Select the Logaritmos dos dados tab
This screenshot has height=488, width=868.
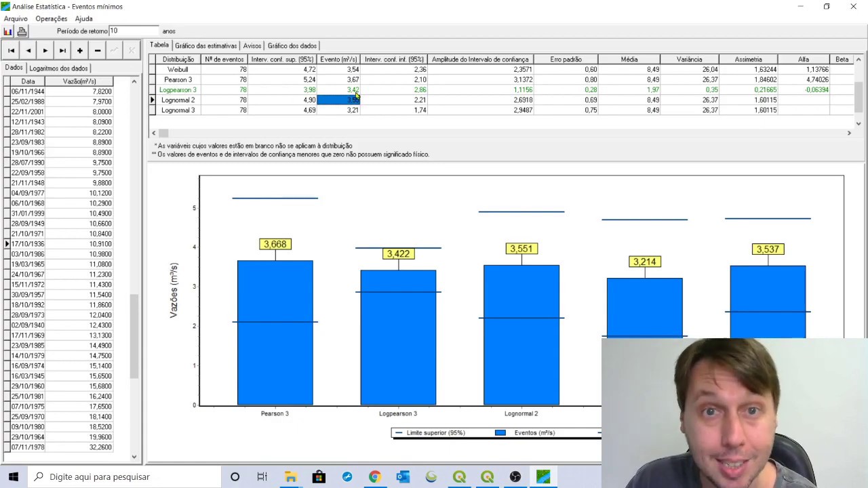pos(58,68)
